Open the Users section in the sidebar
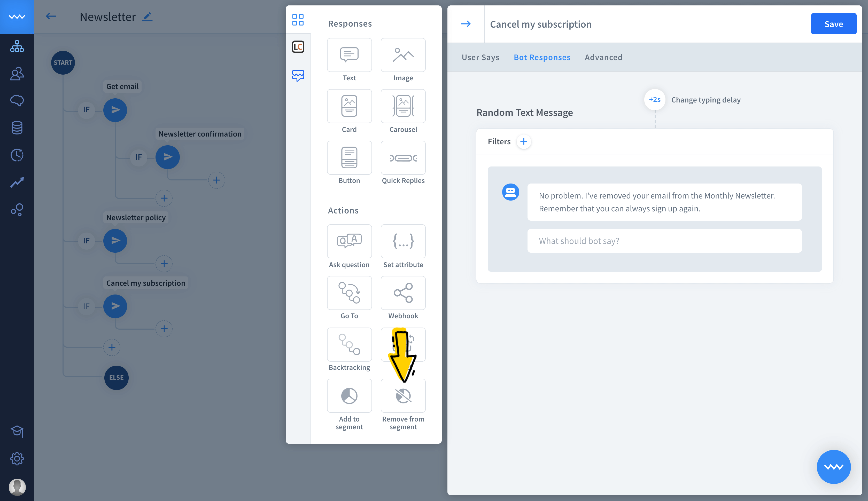 (x=17, y=73)
